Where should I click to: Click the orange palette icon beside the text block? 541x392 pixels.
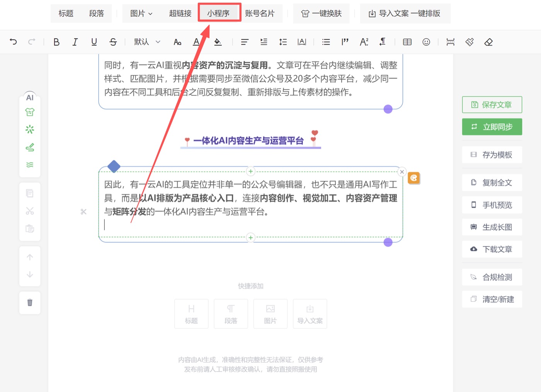click(414, 178)
